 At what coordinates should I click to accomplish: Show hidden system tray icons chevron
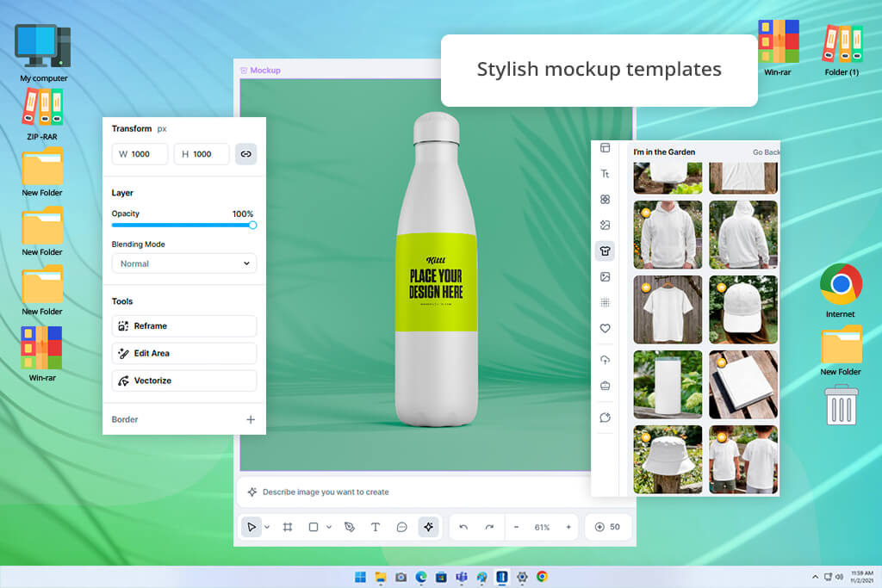pyautogui.click(x=815, y=577)
